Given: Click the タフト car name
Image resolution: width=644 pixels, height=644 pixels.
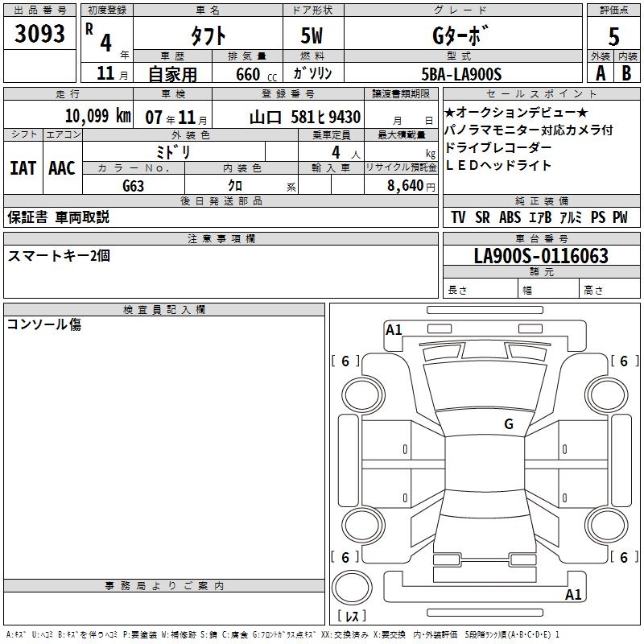Looking at the screenshot, I should (x=208, y=35).
